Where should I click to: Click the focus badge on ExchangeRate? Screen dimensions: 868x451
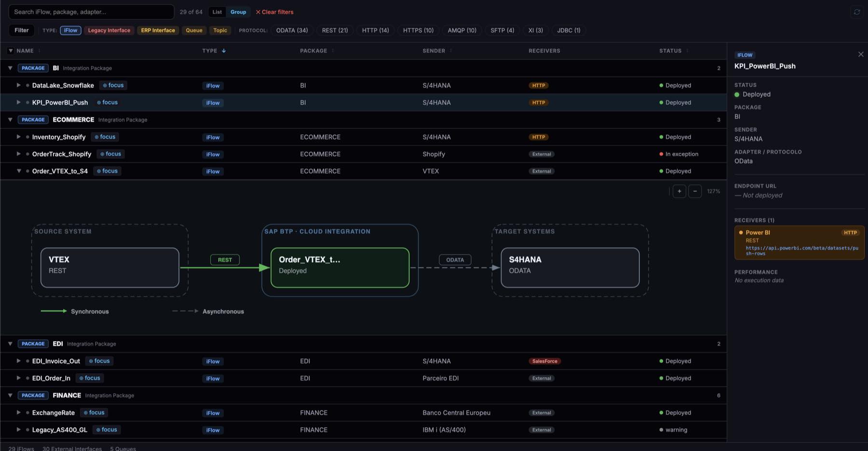[94, 412]
